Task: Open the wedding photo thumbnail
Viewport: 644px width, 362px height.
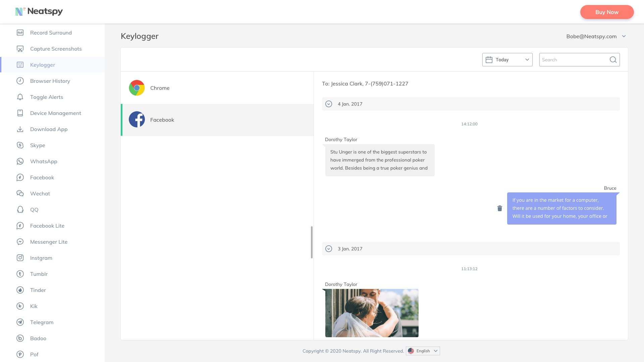Action: tap(372, 313)
